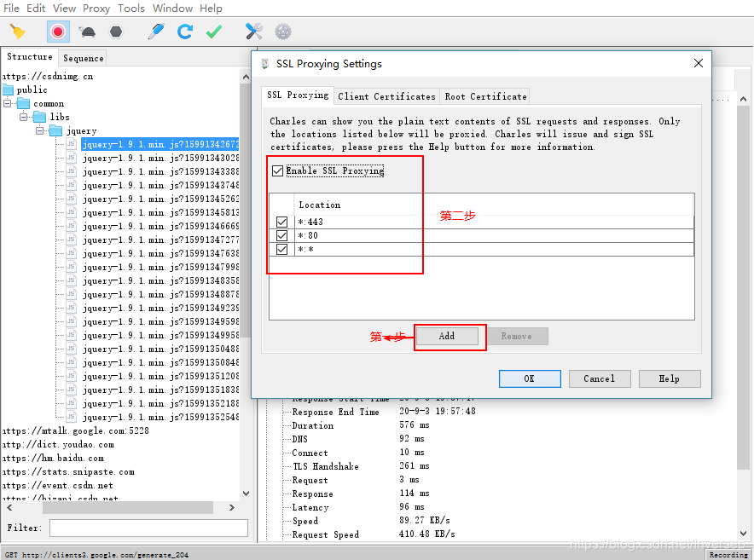Image resolution: width=754 pixels, height=560 pixels.
Task: Click the common folder icon
Action: (24, 103)
